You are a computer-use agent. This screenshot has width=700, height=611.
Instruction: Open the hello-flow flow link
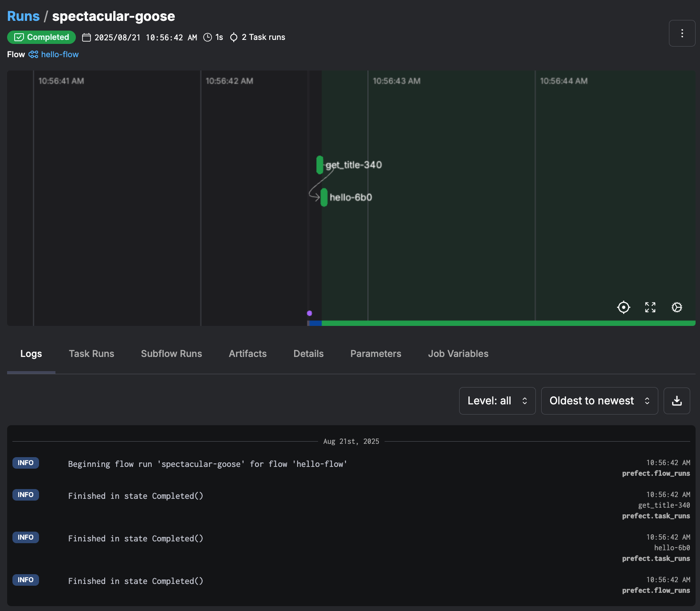point(59,55)
